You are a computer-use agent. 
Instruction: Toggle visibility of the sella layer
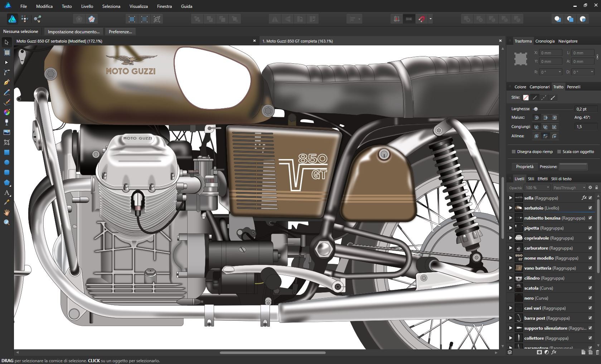tap(590, 198)
